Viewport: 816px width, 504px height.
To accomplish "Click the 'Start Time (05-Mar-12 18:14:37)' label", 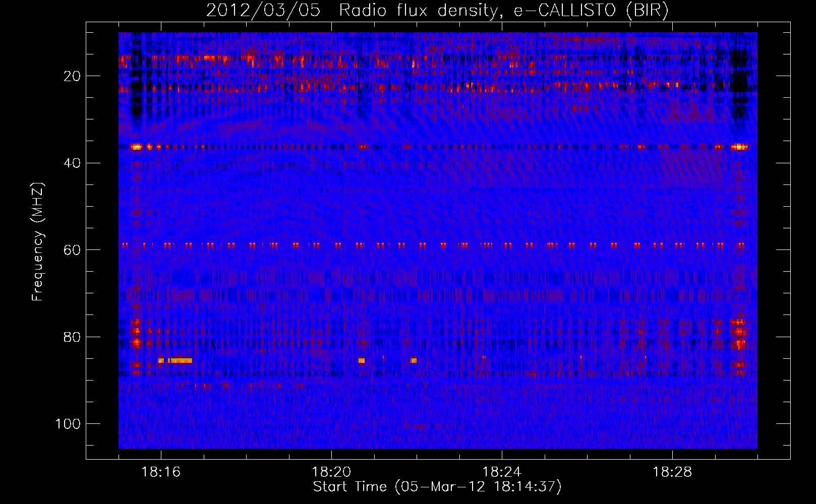I will point(437,487).
